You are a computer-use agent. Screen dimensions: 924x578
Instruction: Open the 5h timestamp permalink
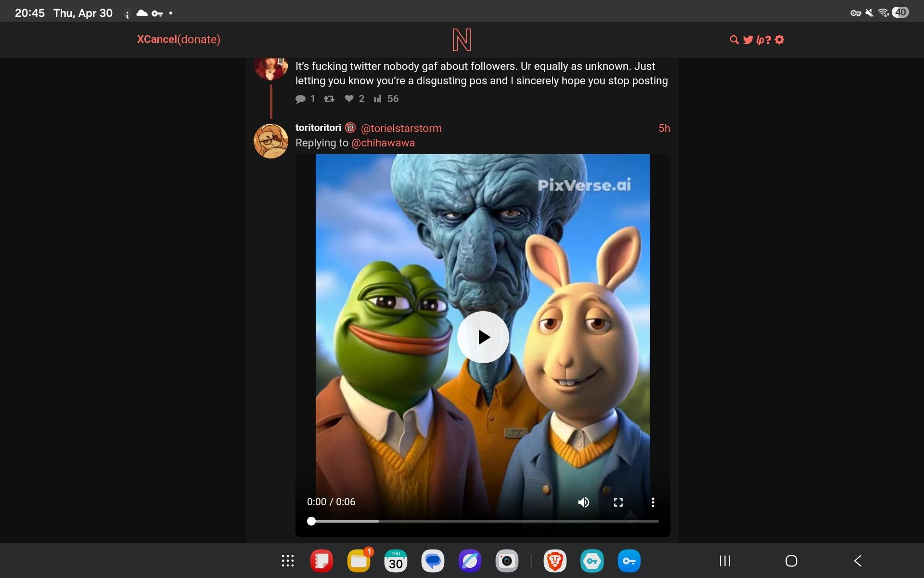click(x=664, y=128)
